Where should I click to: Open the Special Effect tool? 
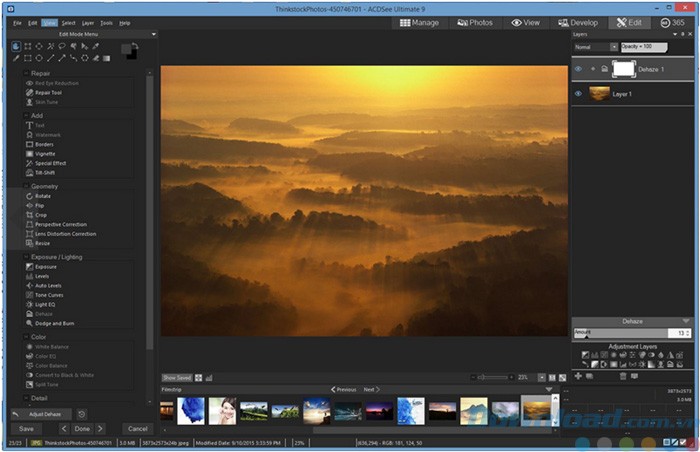tap(52, 163)
